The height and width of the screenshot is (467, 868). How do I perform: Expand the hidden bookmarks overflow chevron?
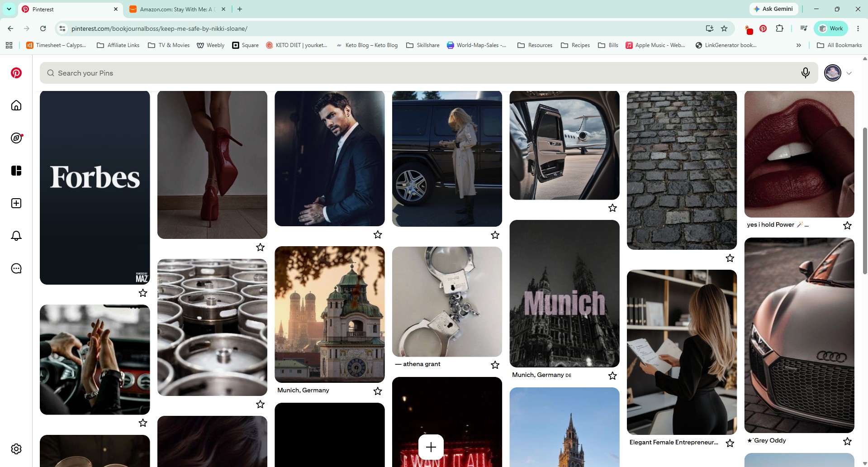tap(799, 45)
